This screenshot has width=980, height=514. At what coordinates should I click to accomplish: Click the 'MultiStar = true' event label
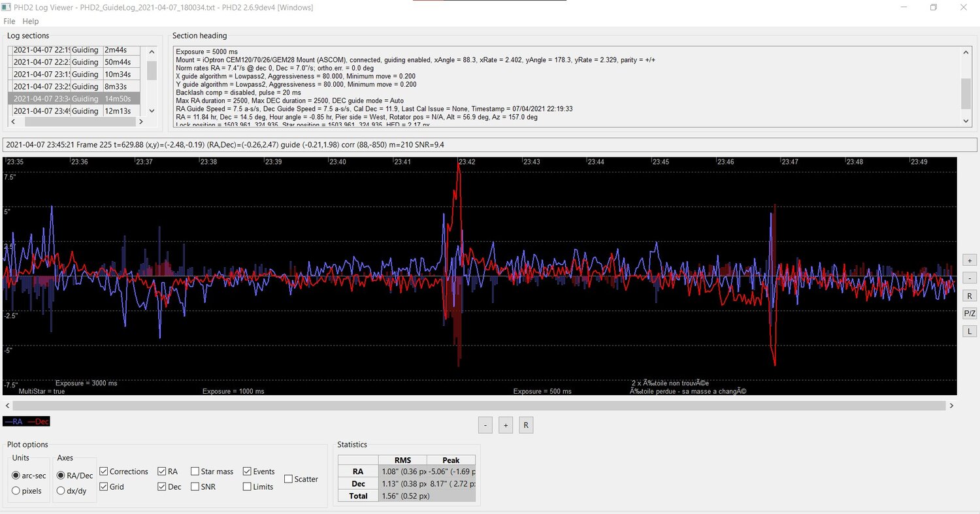tap(42, 391)
